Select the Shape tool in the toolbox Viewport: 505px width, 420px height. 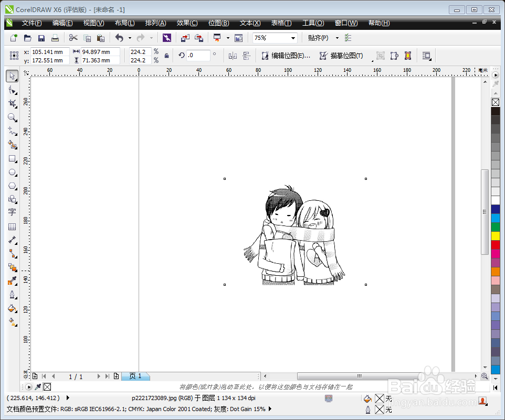13,90
